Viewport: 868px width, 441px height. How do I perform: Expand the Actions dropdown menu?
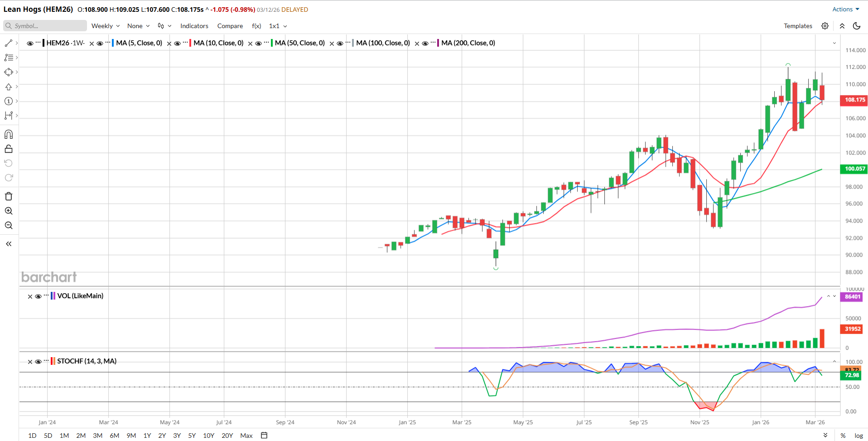(x=845, y=9)
